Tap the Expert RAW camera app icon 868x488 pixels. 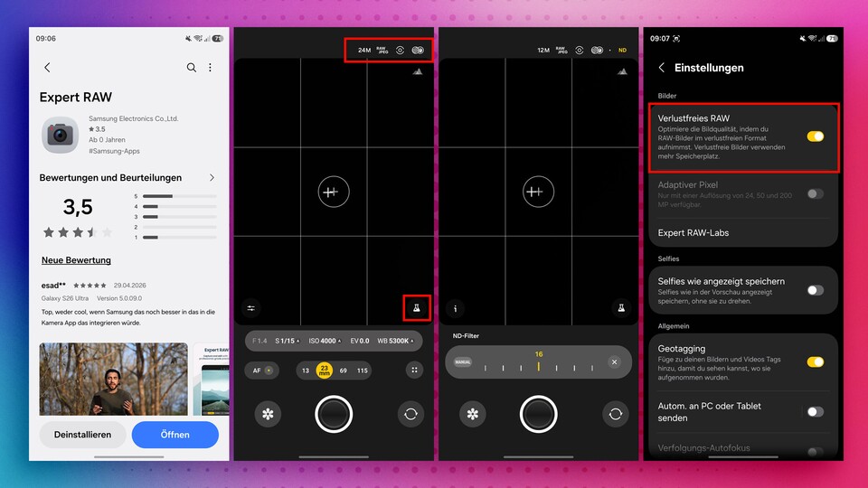click(60, 135)
